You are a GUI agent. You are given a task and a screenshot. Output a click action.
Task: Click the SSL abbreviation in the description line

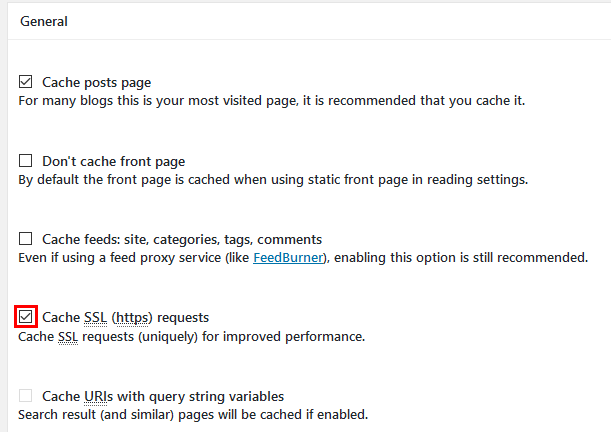68,336
